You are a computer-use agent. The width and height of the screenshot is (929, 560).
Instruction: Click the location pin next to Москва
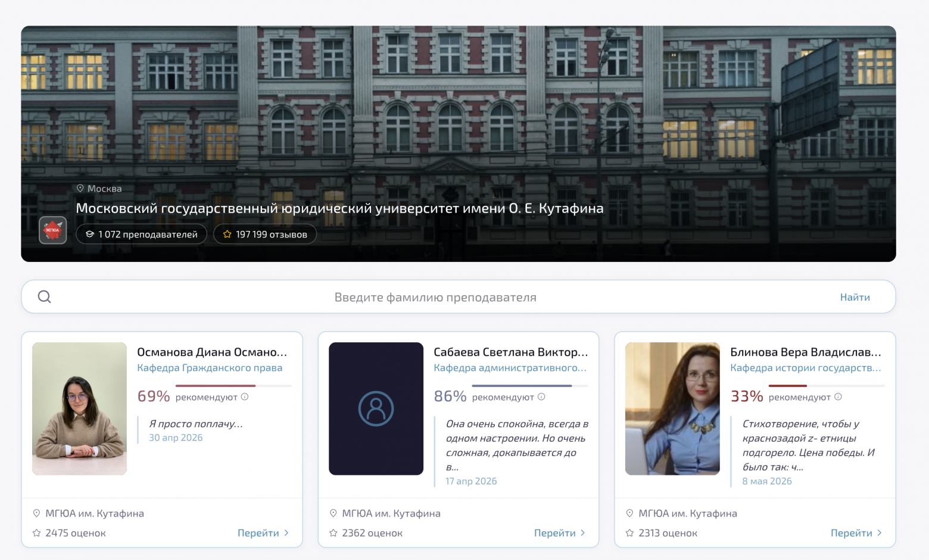[80, 188]
